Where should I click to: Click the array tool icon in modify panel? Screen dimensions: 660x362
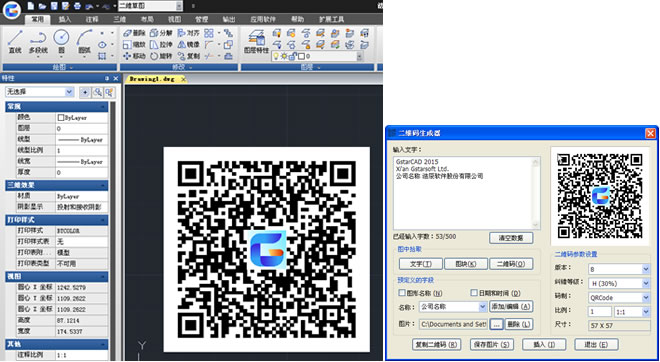pos(209,33)
